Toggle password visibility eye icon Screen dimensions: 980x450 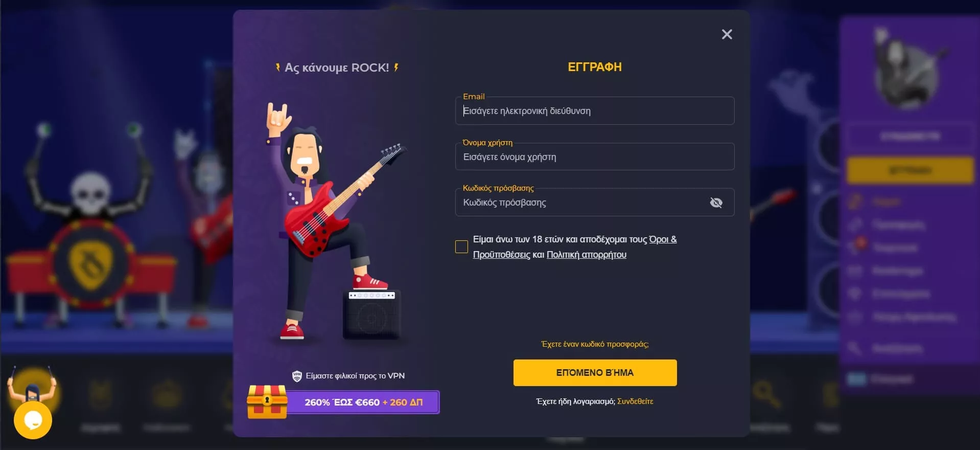click(x=716, y=202)
